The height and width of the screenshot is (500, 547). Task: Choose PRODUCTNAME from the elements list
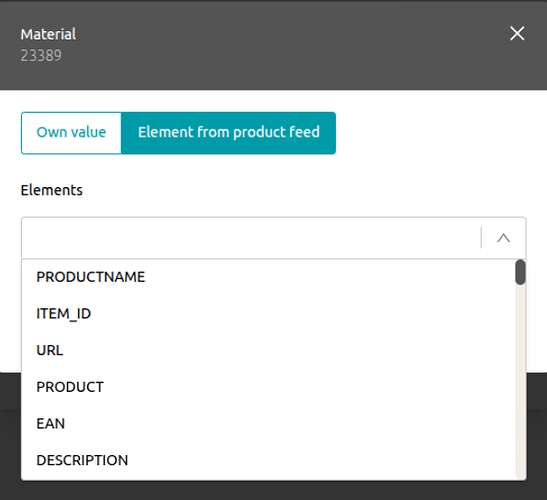tap(268, 277)
